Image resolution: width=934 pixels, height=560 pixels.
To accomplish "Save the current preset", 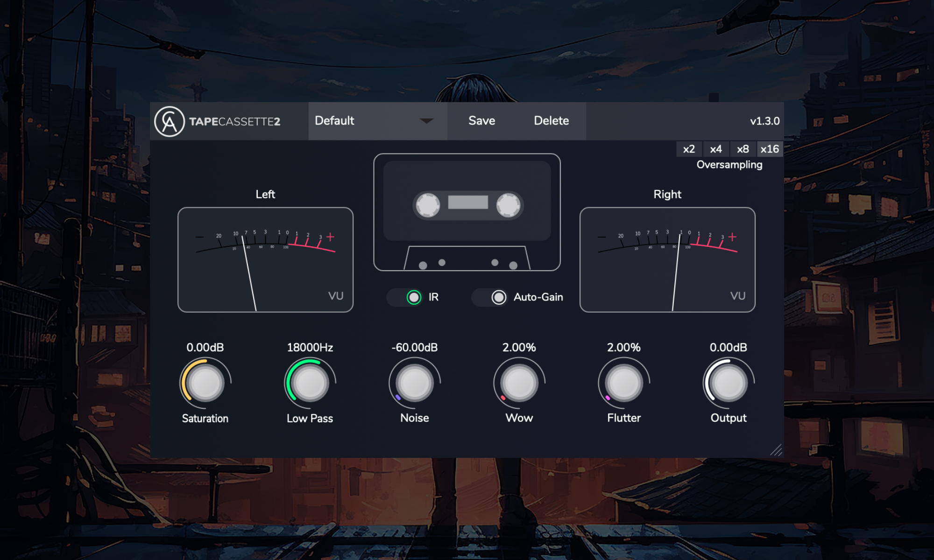I will coord(481,121).
